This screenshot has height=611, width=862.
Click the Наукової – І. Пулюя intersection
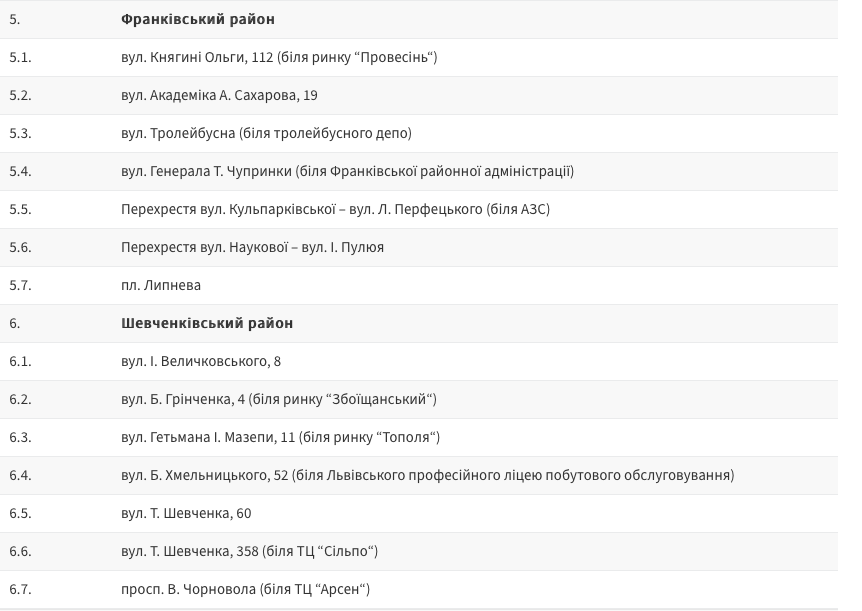(252, 247)
